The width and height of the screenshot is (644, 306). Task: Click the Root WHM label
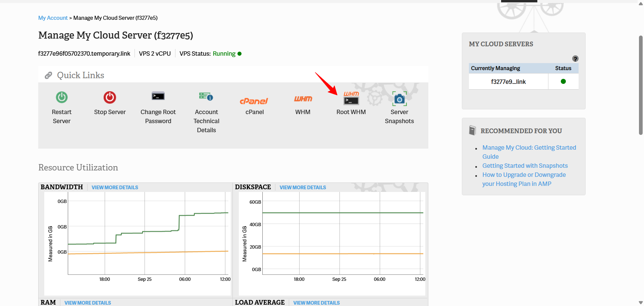point(351,112)
